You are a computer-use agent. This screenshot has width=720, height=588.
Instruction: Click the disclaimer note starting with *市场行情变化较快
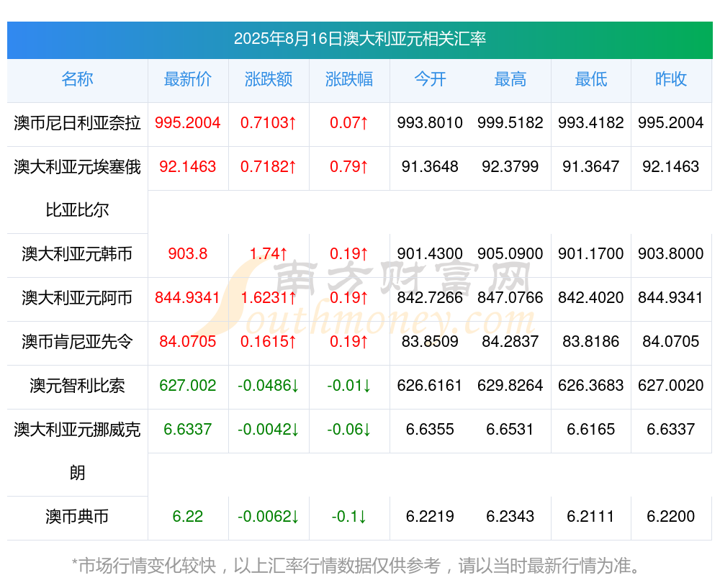point(356,566)
